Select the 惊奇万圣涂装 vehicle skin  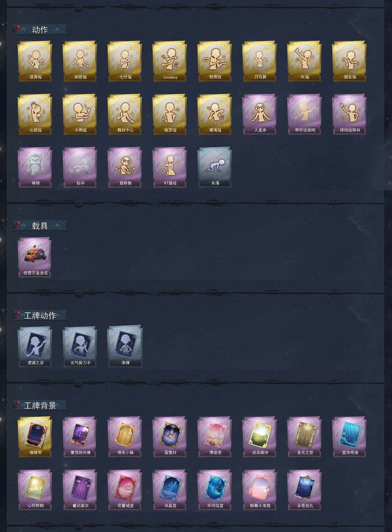(x=35, y=257)
